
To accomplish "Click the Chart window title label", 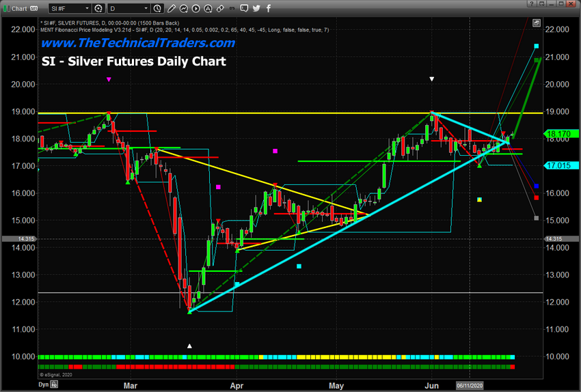I will 19,8.
